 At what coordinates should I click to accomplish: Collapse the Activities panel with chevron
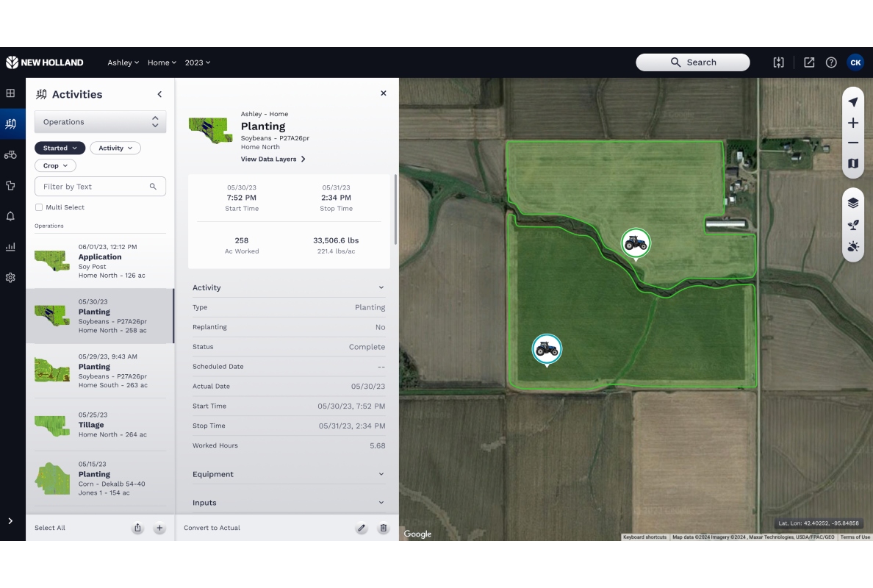[x=159, y=94]
